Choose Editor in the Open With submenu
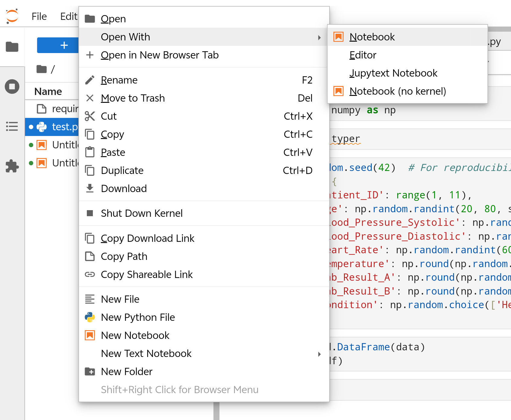 (x=363, y=55)
